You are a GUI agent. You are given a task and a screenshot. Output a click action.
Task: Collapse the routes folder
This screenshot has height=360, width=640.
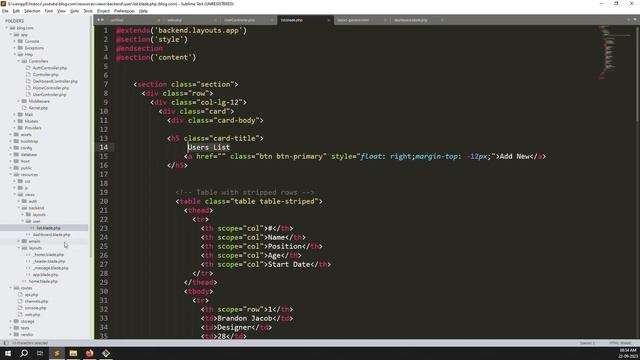[11, 288]
